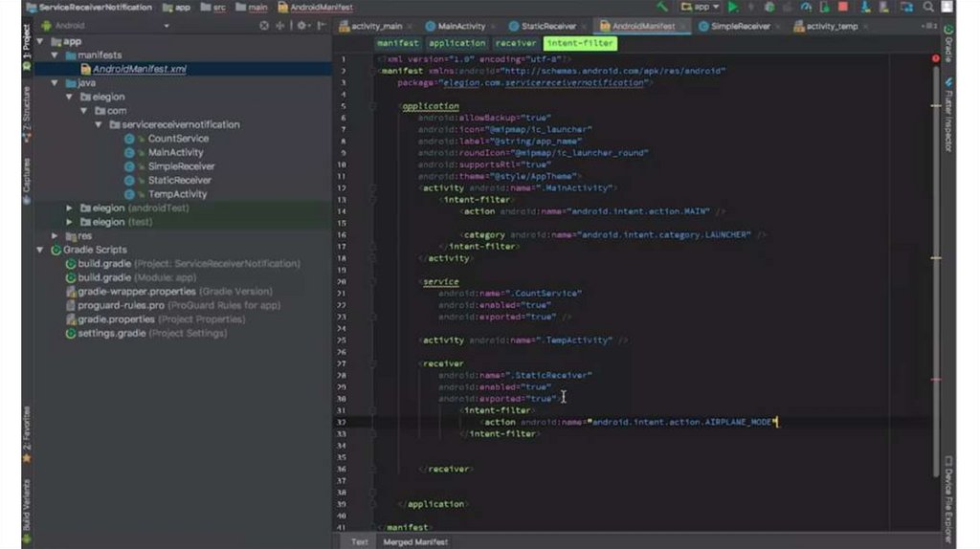The width and height of the screenshot is (980, 549).
Task: Collapse the Gradle Scripts tree node
Action: point(41,250)
